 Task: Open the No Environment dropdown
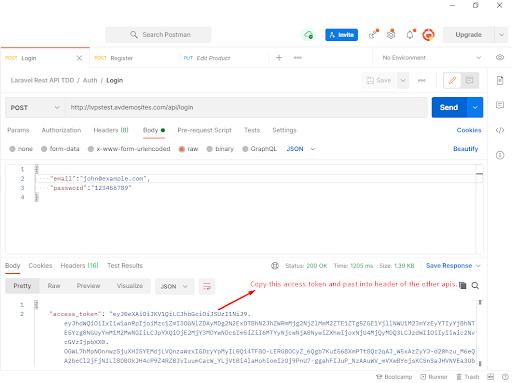click(431, 58)
